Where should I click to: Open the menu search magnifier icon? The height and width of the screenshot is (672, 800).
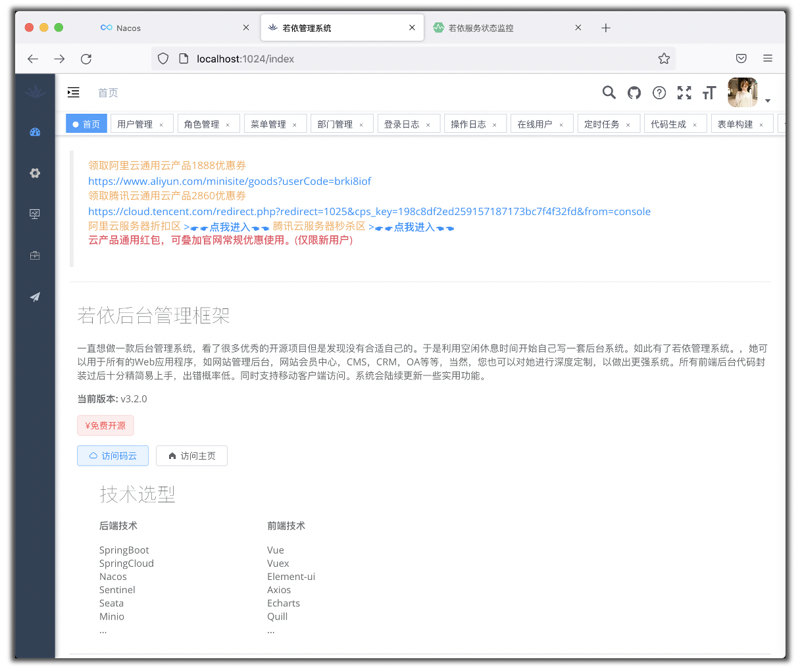click(x=609, y=93)
